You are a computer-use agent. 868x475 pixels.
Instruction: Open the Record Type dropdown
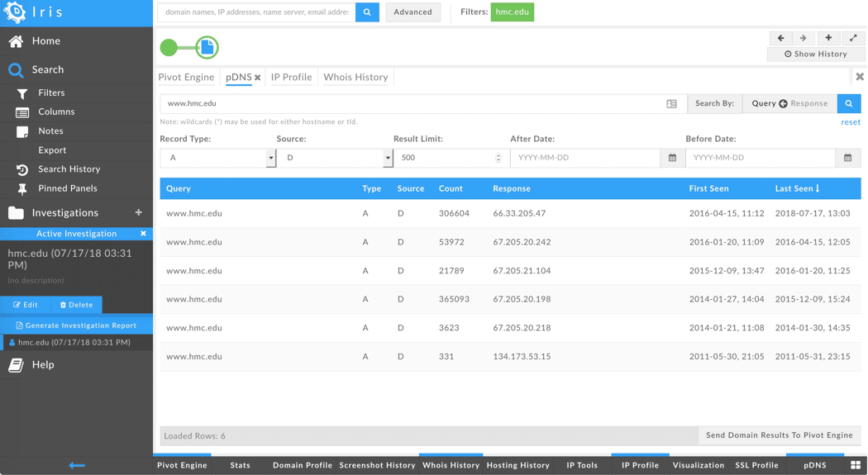pyautogui.click(x=217, y=158)
